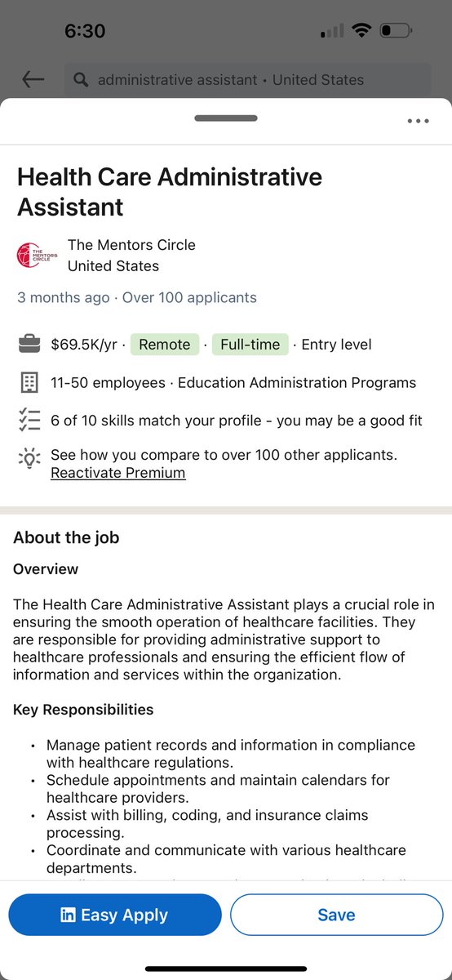Screen dimensions: 452x980
Task: Tap the lightbulb insights icon
Action: tap(29, 457)
